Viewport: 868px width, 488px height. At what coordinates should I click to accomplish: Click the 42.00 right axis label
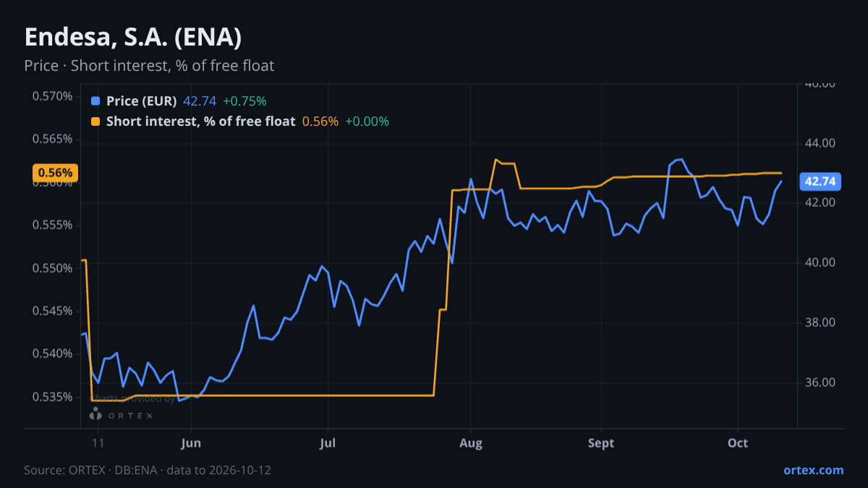[x=820, y=202]
